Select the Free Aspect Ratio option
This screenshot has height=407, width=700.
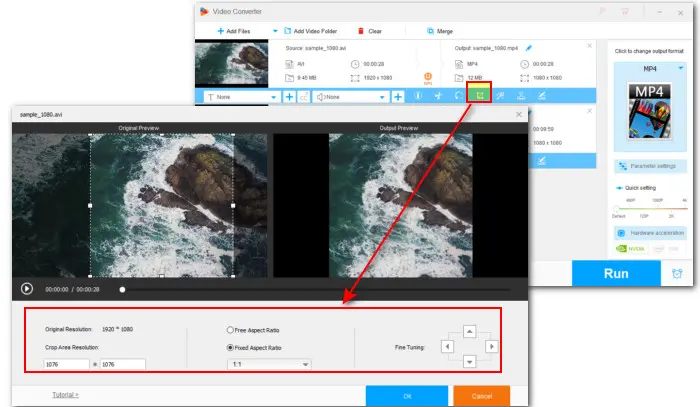(232, 329)
